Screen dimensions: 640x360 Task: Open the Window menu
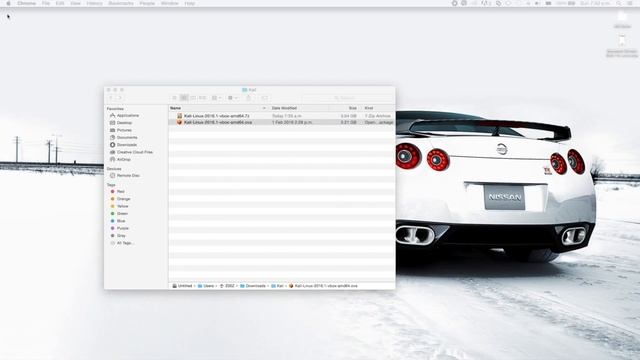point(169,3)
